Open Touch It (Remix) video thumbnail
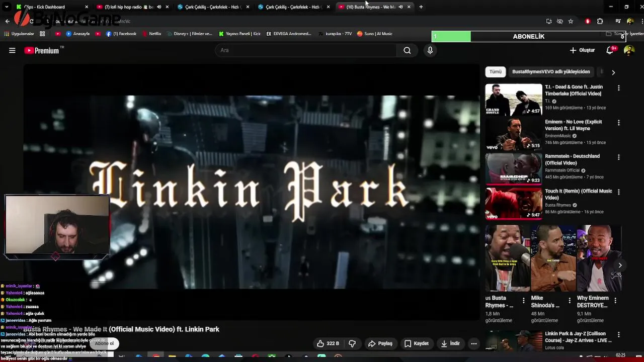 pos(513,204)
